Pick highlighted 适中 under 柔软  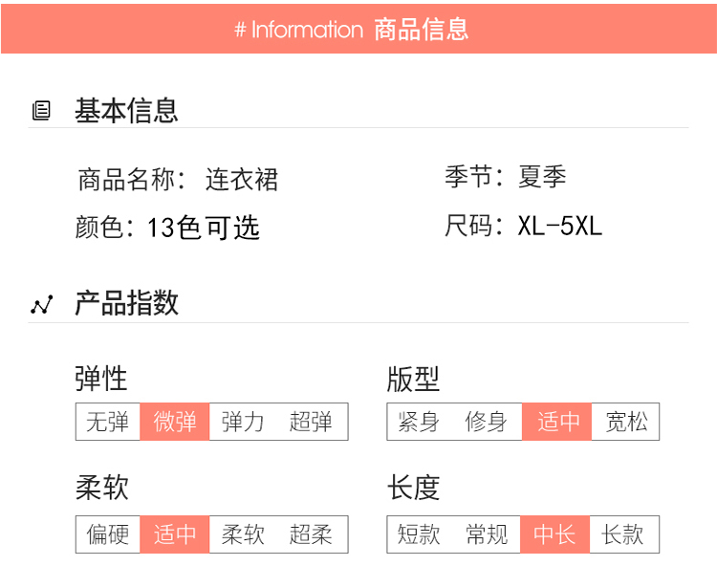pyautogui.click(x=175, y=534)
